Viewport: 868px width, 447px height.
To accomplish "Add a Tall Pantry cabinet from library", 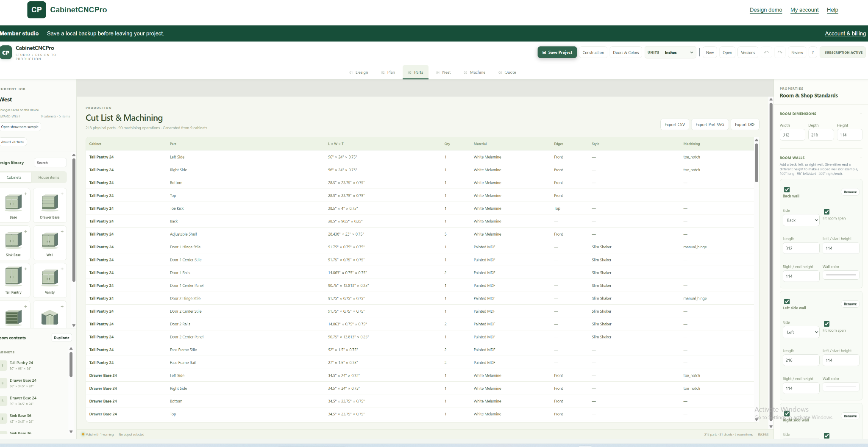I will point(14,280).
